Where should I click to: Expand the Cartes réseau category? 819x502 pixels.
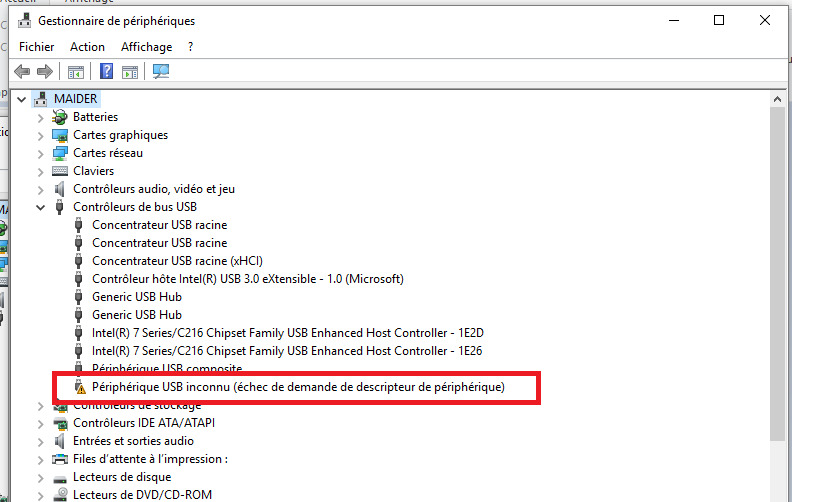[40, 154]
